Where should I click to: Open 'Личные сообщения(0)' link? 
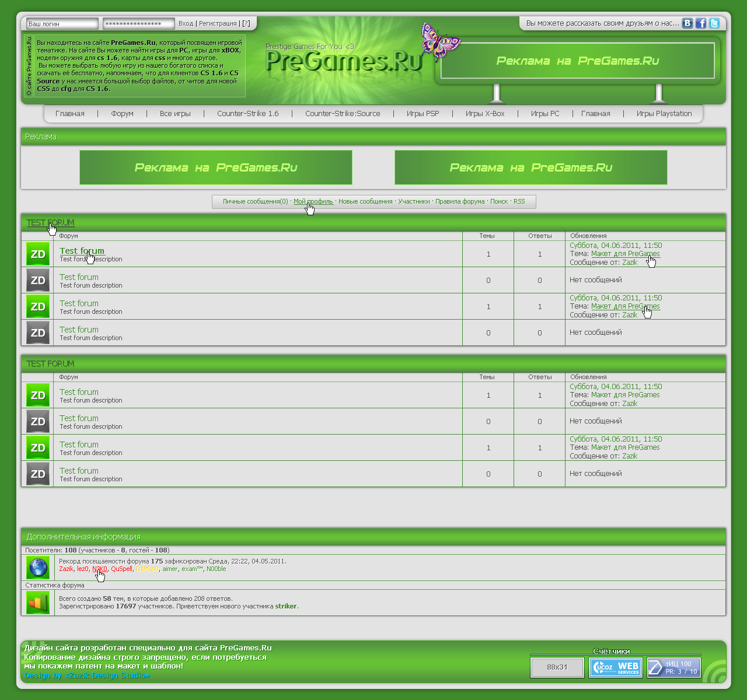tap(255, 201)
